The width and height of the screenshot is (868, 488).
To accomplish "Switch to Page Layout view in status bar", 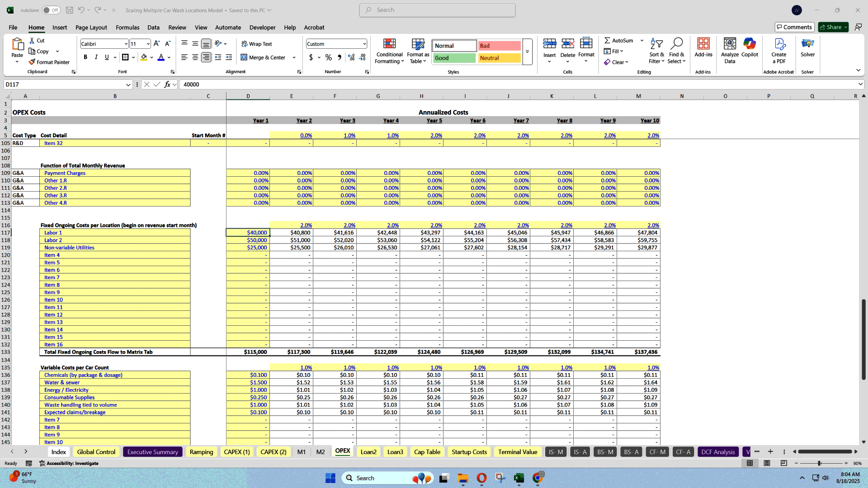I will pos(767,463).
